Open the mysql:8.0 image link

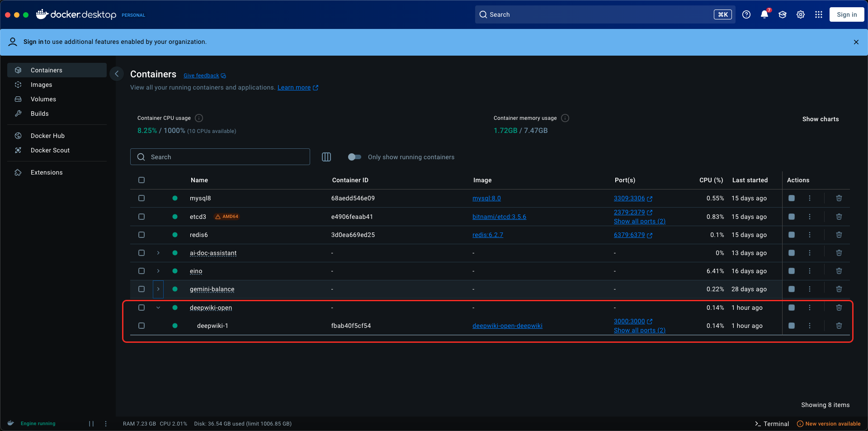(x=486, y=198)
